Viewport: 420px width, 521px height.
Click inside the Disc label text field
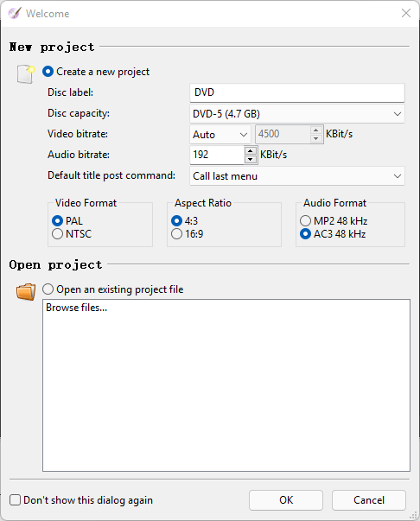pos(297,92)
